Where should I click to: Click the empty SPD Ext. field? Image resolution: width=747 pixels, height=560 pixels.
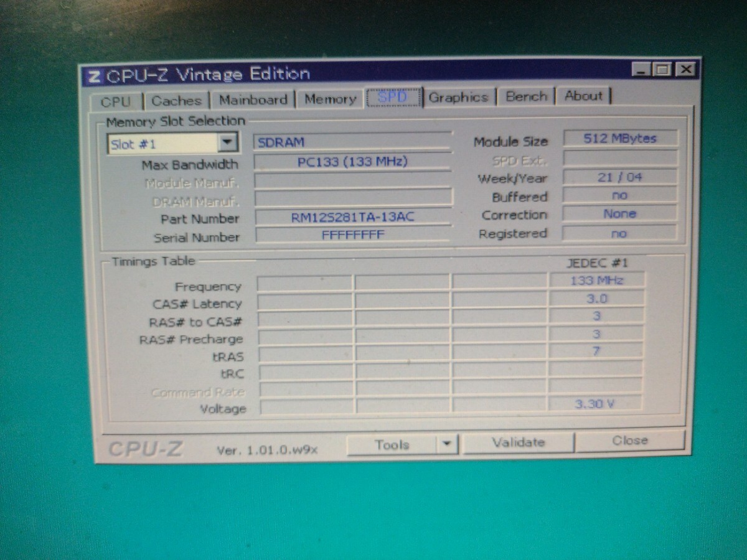tap(620, 158)
